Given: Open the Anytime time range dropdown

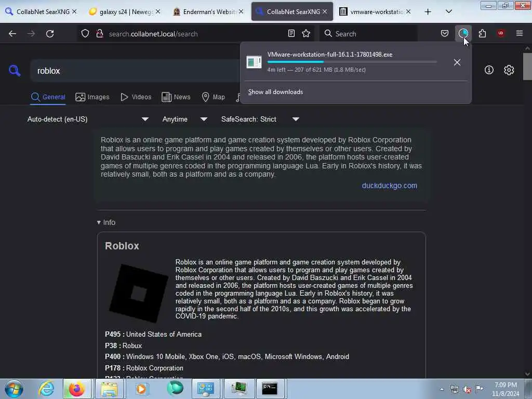Looking at the screenshot, I should click(184, 119).
